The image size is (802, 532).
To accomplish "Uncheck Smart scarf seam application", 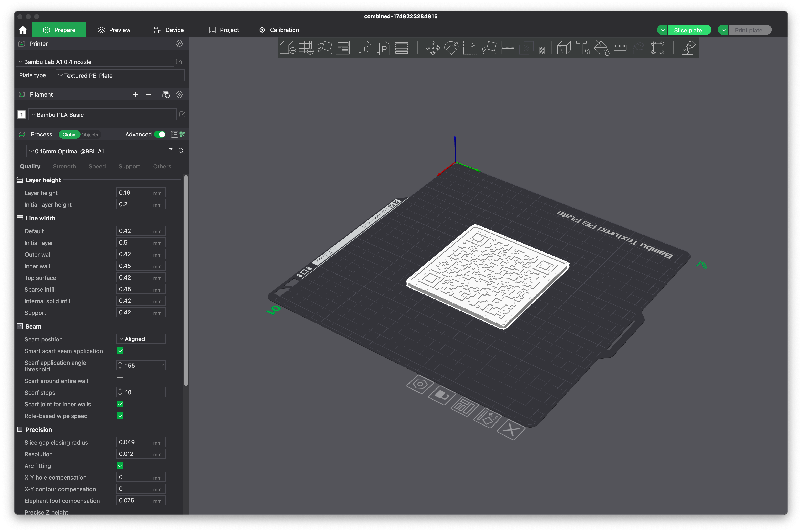I will [120, 351].
